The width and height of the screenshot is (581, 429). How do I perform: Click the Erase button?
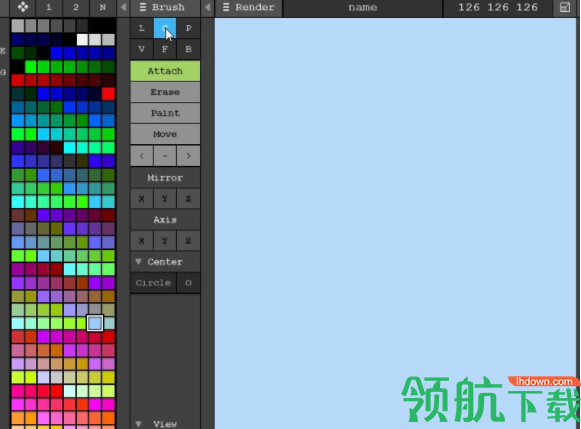(165, 92)
